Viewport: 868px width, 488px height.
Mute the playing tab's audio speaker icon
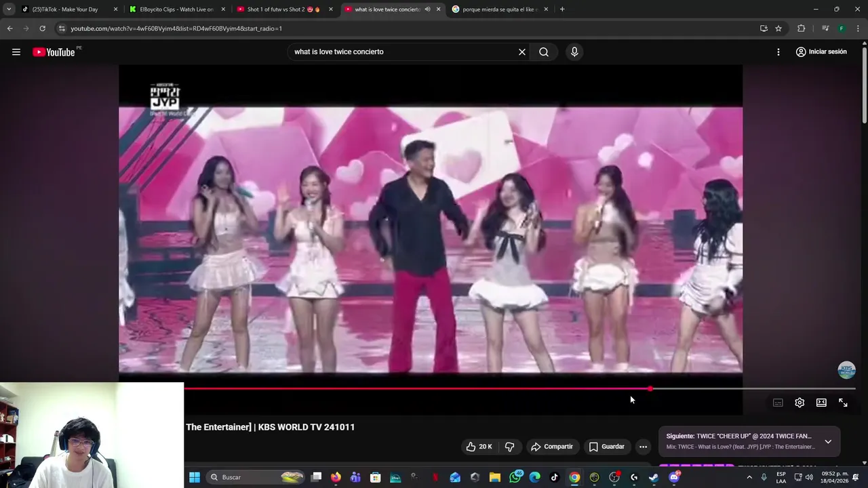pyautogui.click(x=427, y=9)
